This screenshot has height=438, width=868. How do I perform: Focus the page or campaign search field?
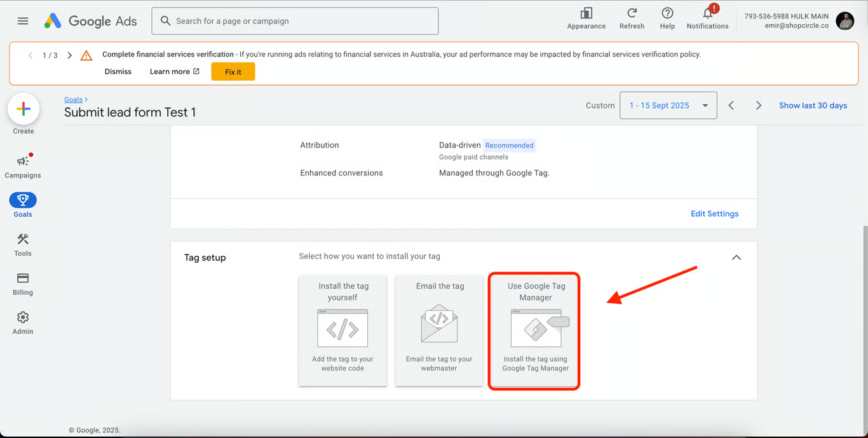point(295,21)
